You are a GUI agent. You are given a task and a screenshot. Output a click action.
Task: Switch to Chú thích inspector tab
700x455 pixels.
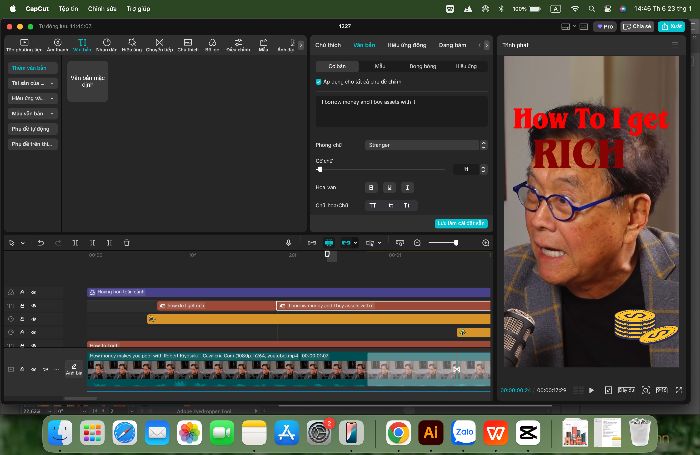coord(328,45)
